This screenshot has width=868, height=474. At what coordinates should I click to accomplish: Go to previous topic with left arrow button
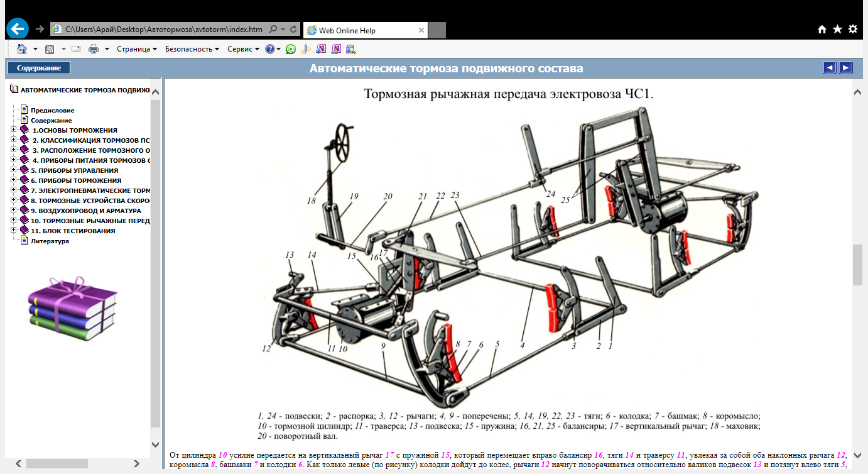point(830,68)
